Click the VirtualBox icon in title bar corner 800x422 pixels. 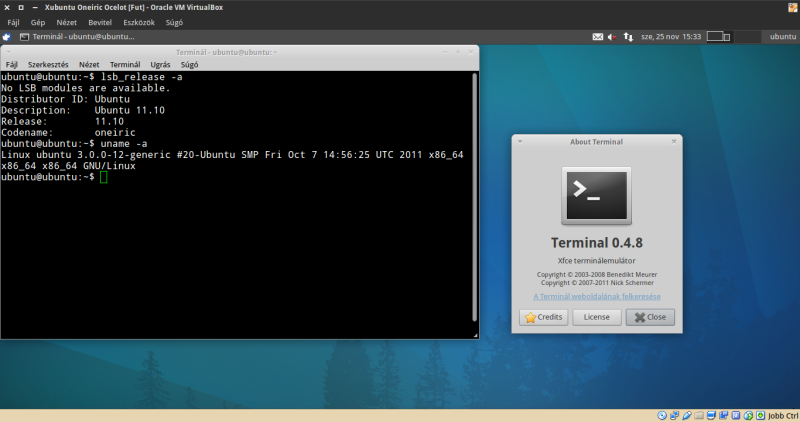click(793, 7)
